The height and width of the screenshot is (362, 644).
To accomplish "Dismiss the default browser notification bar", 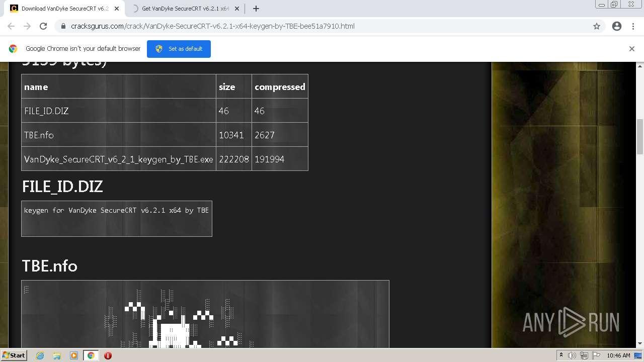I will pos(632,49).
